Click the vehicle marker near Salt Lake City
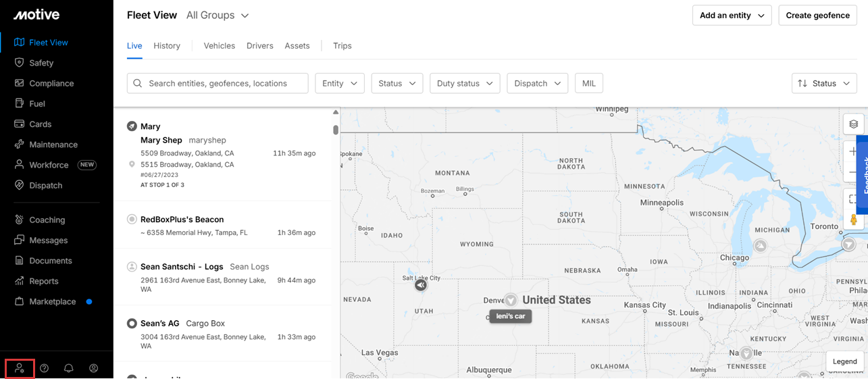This screenshot has height=379, width=868. point(421,285)
